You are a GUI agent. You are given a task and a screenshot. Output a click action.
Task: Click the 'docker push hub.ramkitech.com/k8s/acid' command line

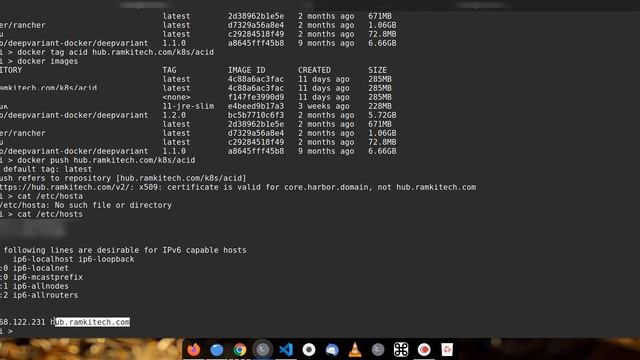106,160
